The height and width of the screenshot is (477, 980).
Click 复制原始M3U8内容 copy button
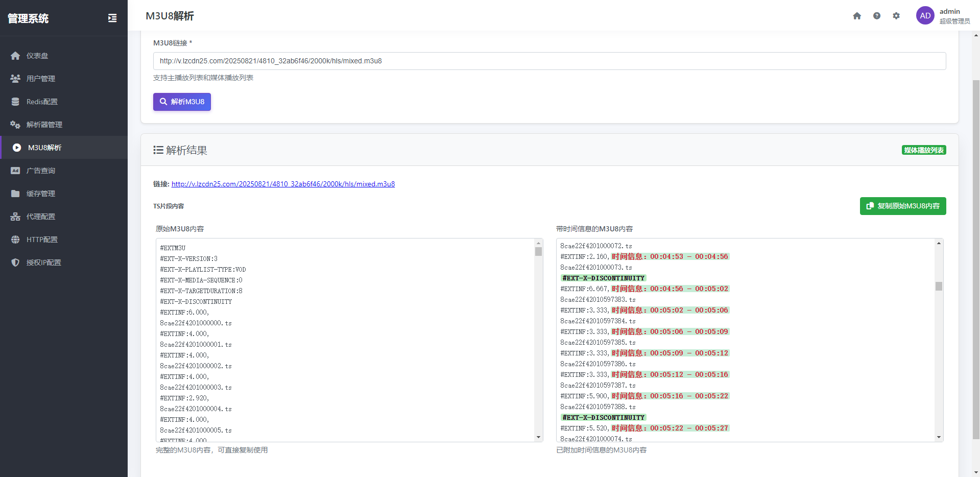[x=902, y=206]
